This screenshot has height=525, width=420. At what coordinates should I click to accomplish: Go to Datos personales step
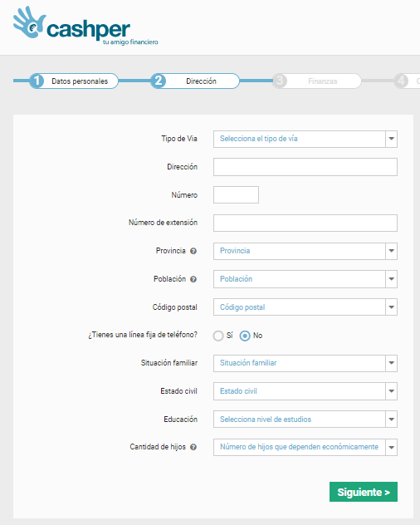click(80, 81)
